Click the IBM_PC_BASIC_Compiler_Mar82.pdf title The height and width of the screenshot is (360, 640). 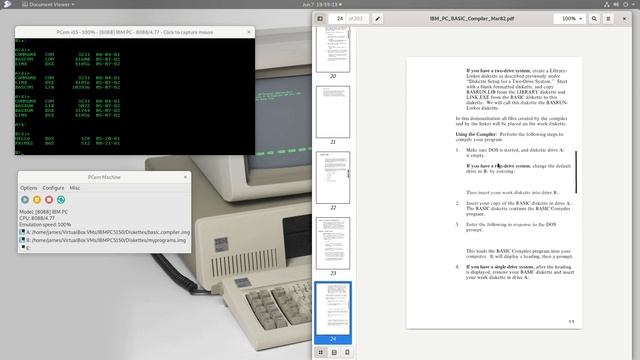(x=471, y=19)
